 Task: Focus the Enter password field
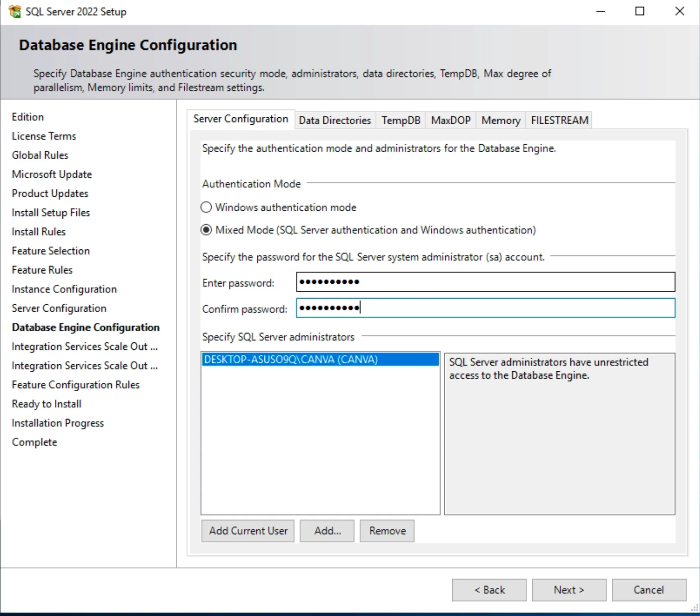coord(485,282)
